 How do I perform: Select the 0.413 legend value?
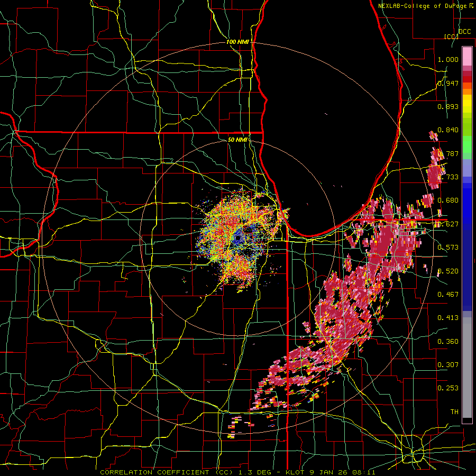click(448, 318)
